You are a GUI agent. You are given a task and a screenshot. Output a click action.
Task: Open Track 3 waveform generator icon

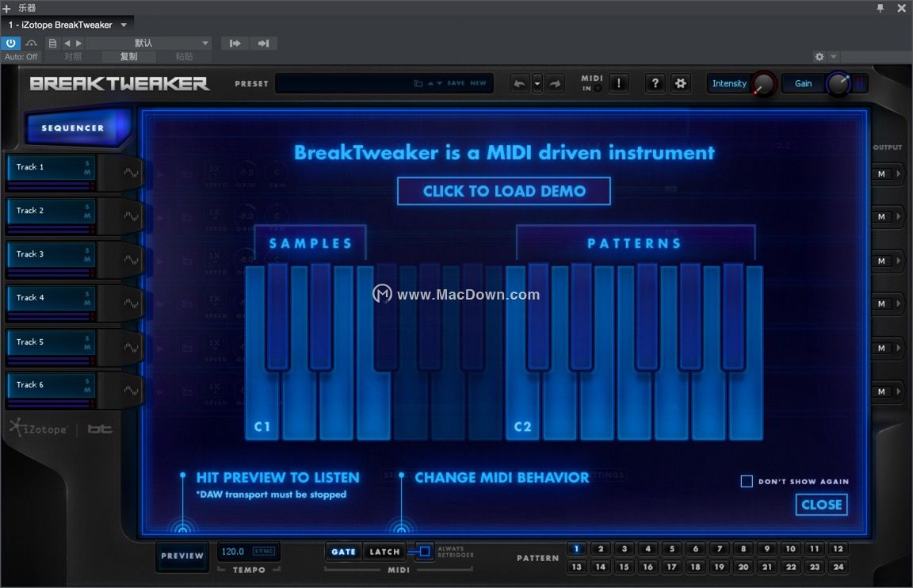131,260
